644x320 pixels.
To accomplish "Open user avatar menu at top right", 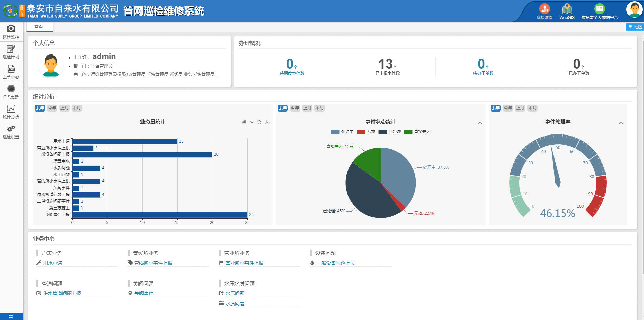I will [x=634, y=9].
